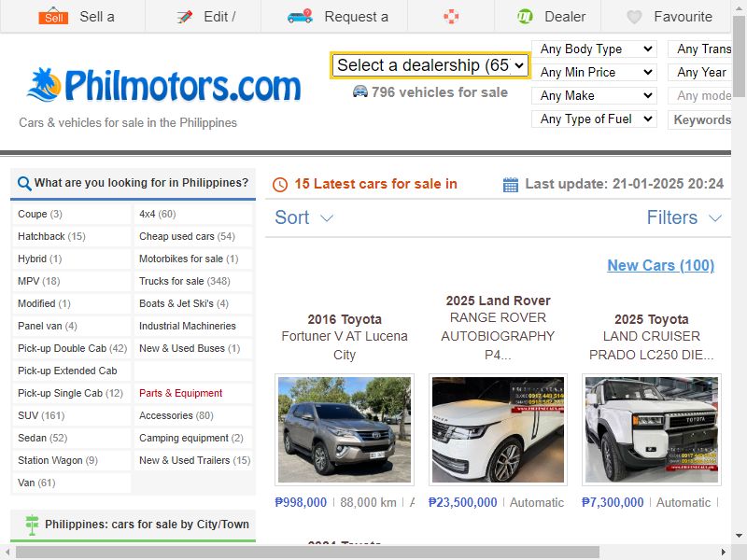Screen dimensions: 747x560
Task: Open the New Cars (100) link
Action: (660, 265)
